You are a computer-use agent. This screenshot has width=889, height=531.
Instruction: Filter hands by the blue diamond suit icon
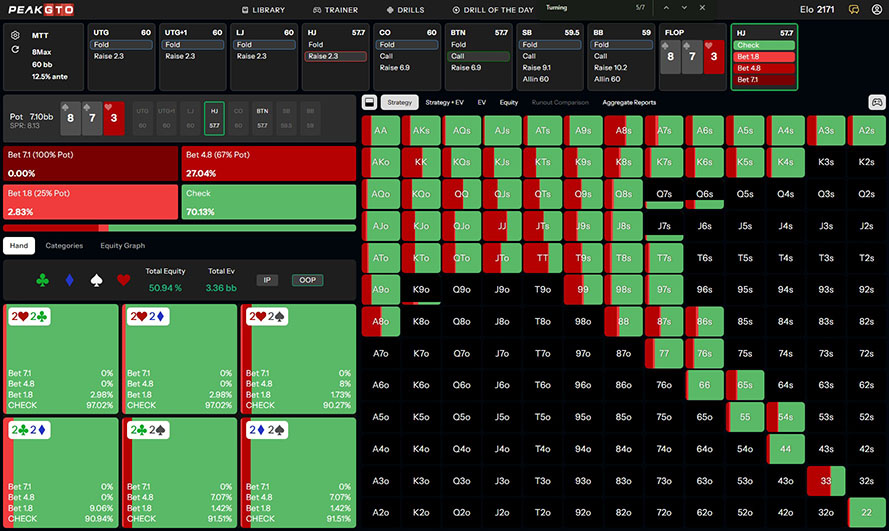(68, 280)
